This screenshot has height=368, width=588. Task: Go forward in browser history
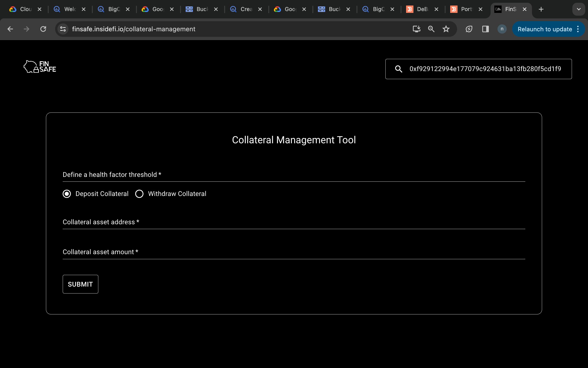(x=26, y=29)
